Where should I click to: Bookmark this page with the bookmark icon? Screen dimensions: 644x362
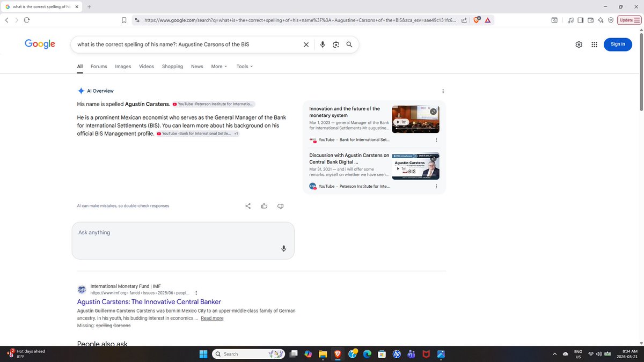[x=124, y=20]
